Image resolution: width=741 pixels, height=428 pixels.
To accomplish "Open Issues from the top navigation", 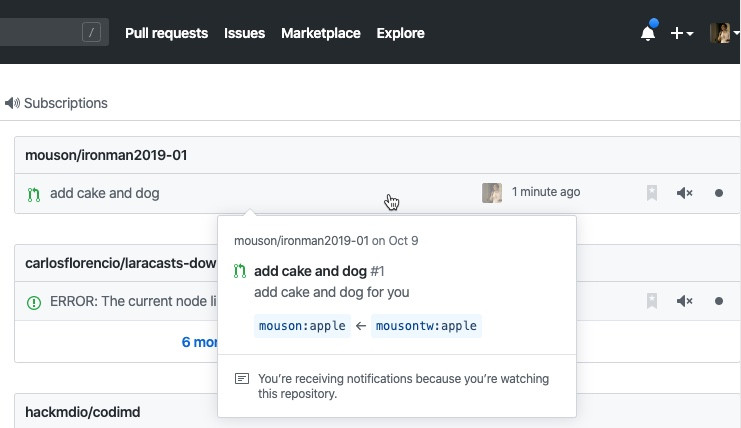I will tap(244, 33).
